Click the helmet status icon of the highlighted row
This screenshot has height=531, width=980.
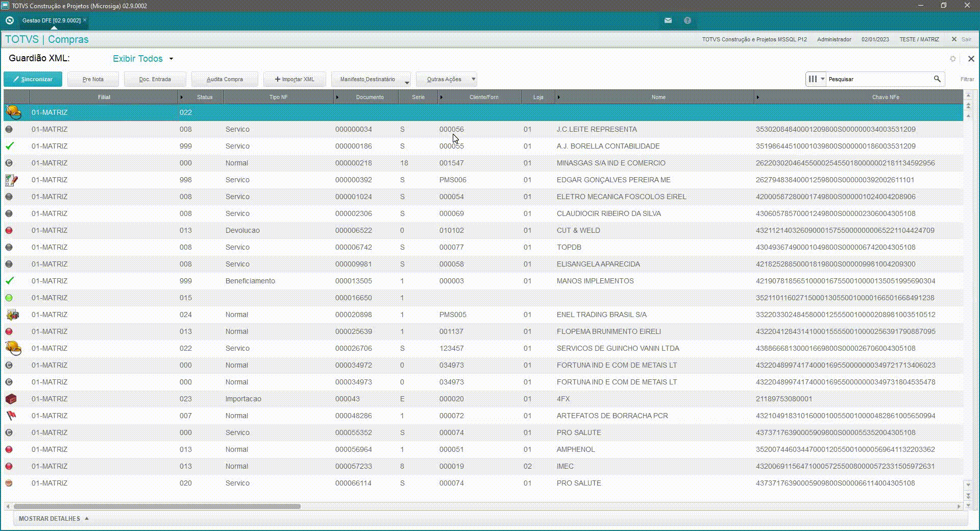pyautogui.click(x=13, y=112)
